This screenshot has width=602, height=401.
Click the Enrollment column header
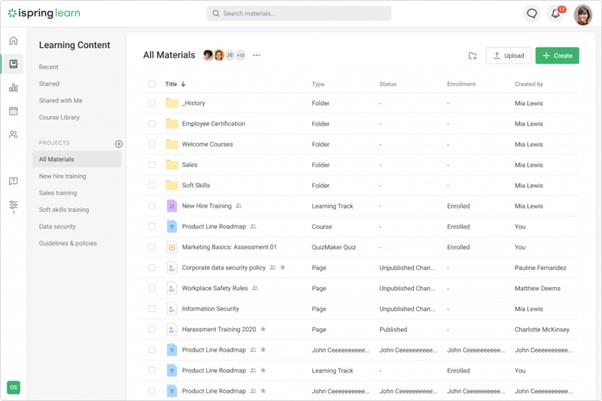461,84
